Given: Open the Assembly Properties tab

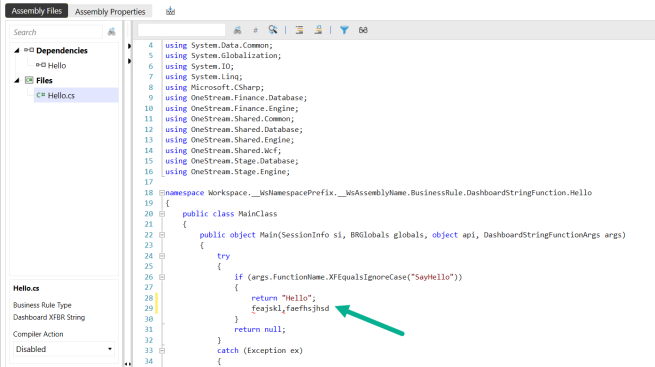Looking at the screenshot, I should (x=110, y=12).
